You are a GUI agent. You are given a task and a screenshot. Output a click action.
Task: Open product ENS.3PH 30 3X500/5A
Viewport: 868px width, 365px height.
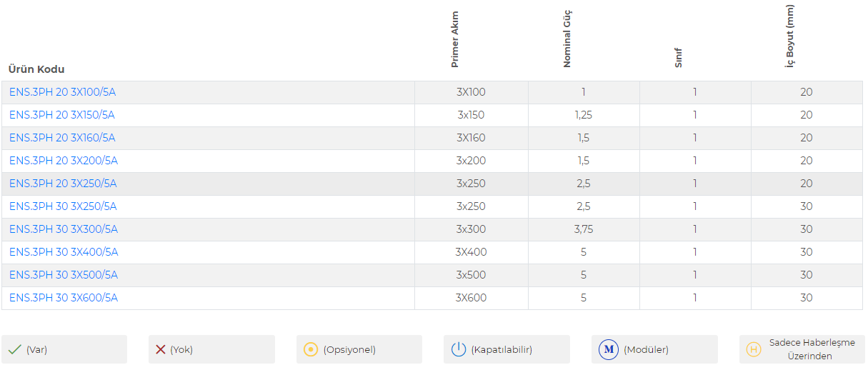[x=64, y=275]
